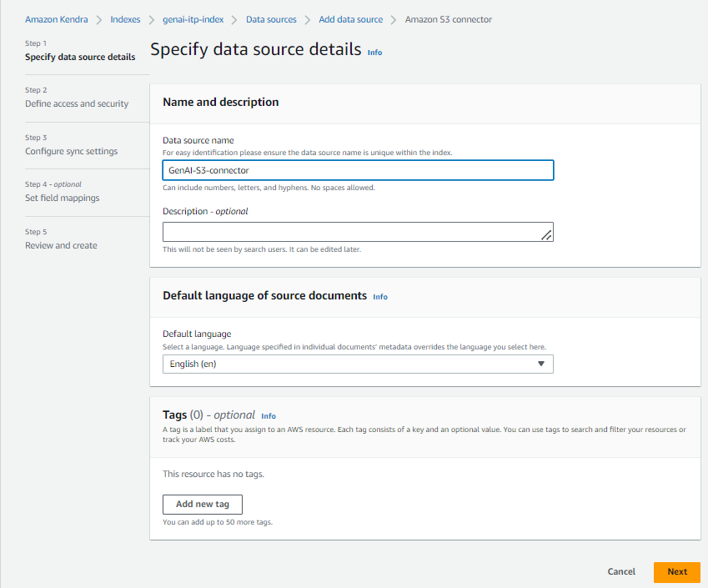Click the Cancel button
Screen dimensions: 708x588
[x=621, y=572]
